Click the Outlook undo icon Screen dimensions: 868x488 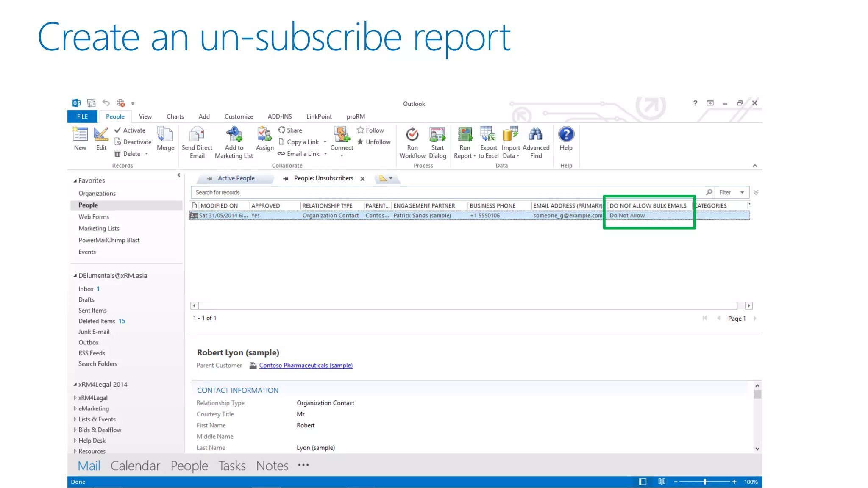pyautogui.click(x=106, y=103)
